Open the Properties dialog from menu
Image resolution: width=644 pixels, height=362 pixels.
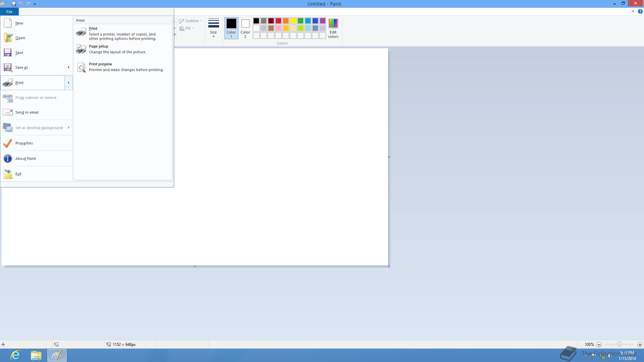pyautogui.click(x=37, y=143)
